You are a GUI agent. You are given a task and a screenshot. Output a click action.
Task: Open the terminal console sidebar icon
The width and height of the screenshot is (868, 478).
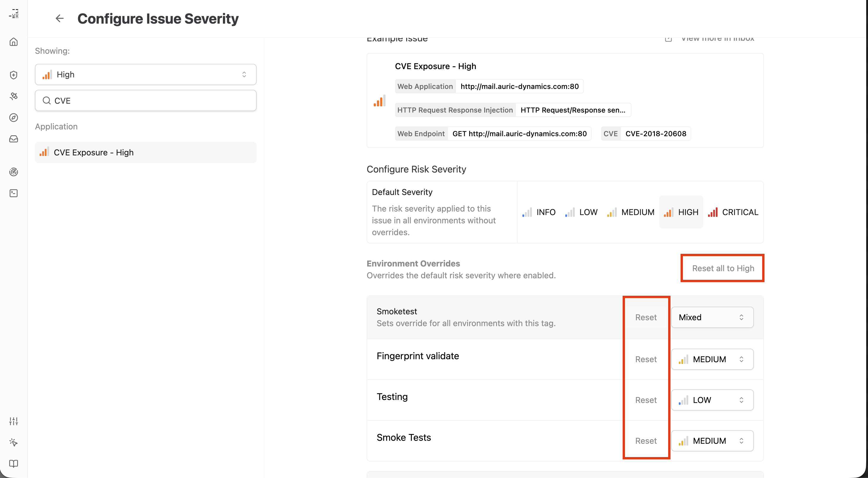14,193
